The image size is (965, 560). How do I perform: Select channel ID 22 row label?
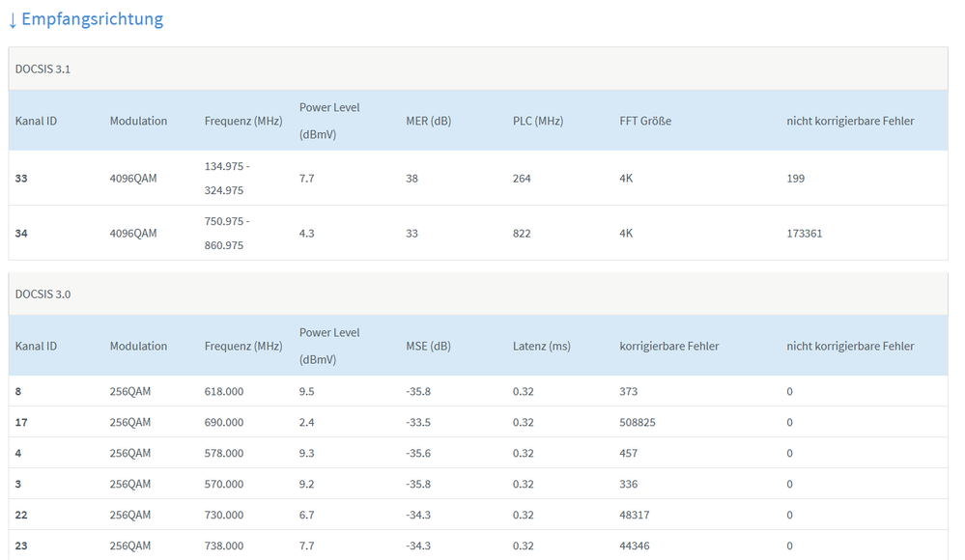click(21, 515)
